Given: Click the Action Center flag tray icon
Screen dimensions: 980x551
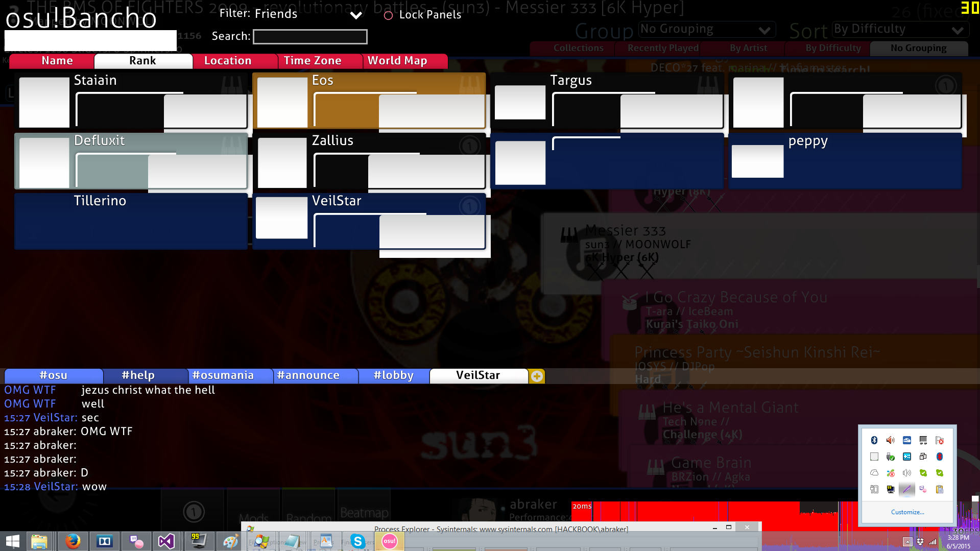Looking at the screenshot, I should tap(940, 440).
